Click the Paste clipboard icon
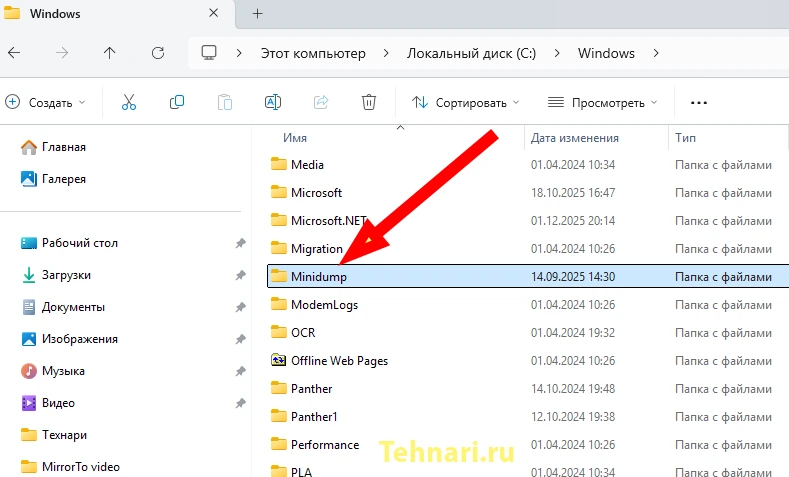The height and width of the screenshot is (477, 789). click(x=224, y=103)
